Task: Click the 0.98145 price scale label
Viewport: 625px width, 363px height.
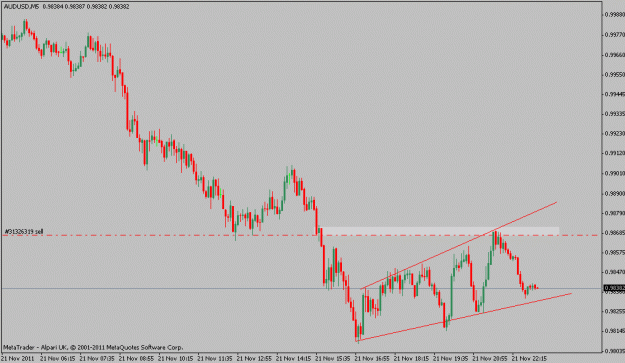Action: [x=614, y=331]
